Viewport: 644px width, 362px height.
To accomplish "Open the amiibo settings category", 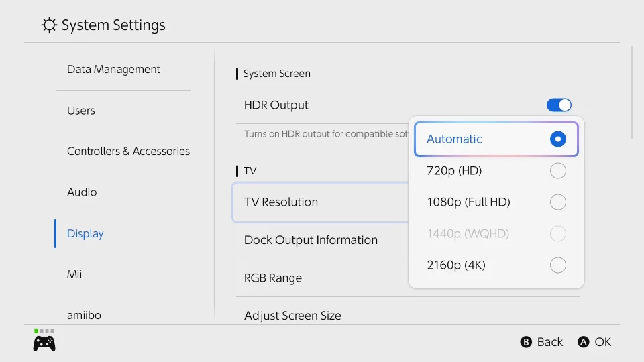I will (x=84, y=315).
